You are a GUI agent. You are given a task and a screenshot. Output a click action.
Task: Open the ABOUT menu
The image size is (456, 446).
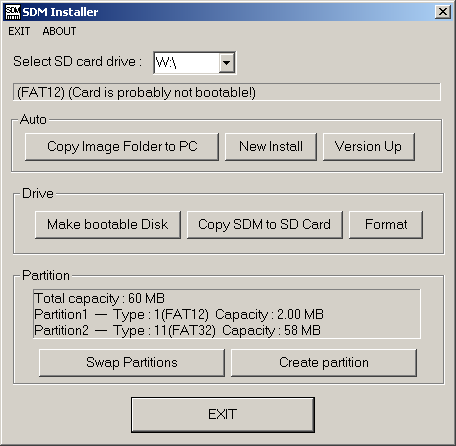pyautogui.click(x=59, y=31)
